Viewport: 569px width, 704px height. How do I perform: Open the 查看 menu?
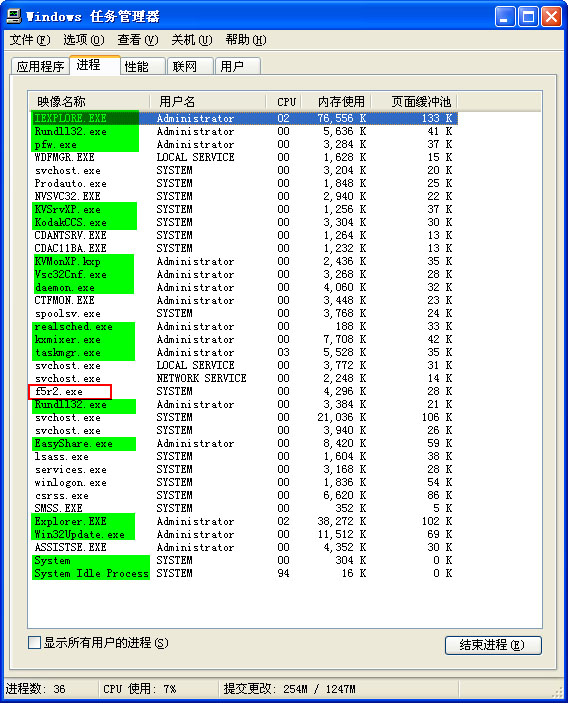point(138,40)
